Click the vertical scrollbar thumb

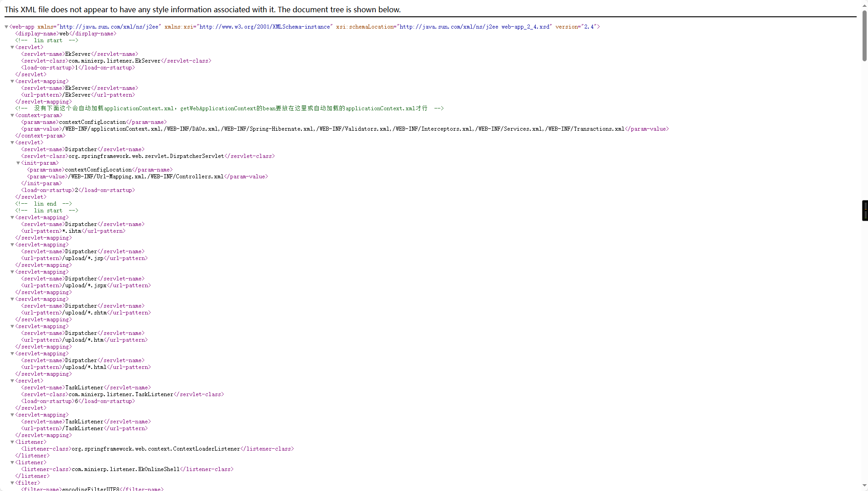864,36
